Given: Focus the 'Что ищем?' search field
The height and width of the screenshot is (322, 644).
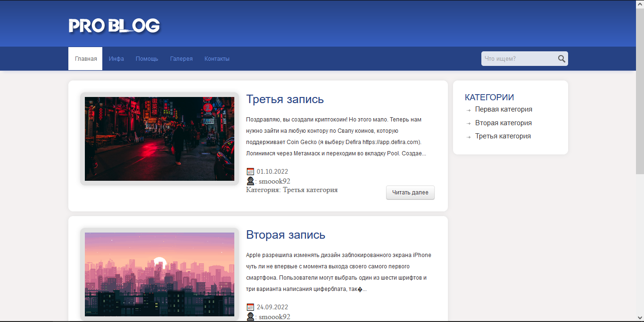Looking at the screenshot, I should [x=519, y=59].
